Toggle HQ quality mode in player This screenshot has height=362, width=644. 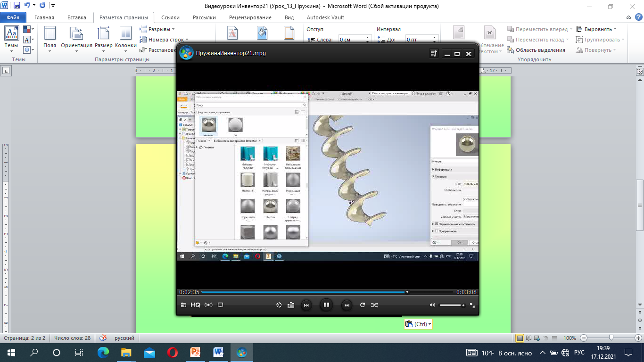(x=195, y=305)
